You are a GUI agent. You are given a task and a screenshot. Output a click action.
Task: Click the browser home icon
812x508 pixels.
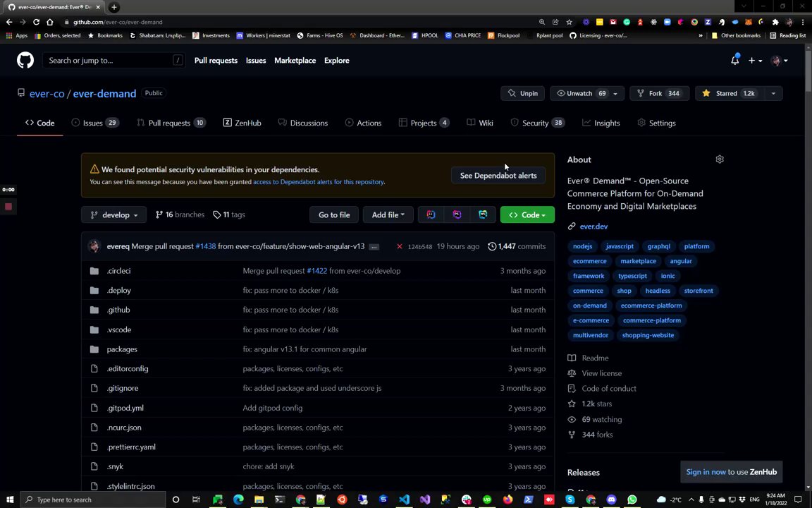(x=50, y=22)
